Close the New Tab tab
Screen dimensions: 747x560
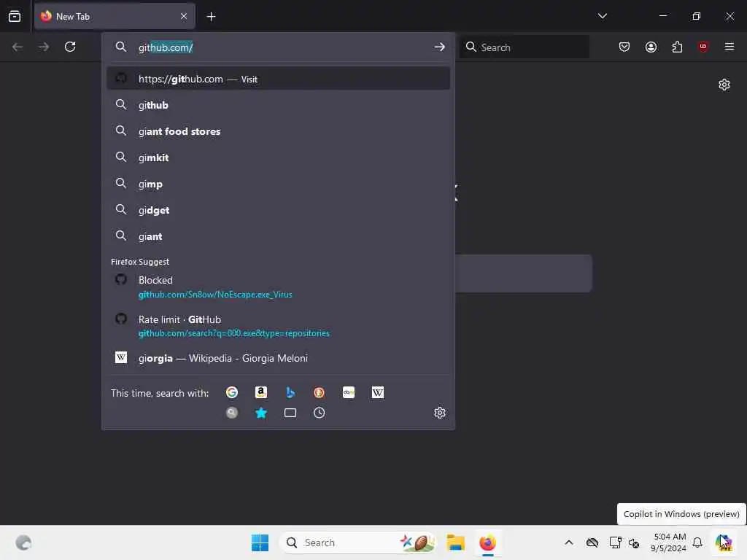[x=183, y=16]
